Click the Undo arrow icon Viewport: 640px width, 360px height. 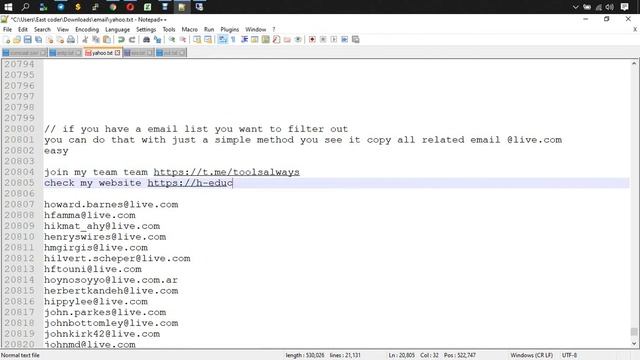point(121,40)
